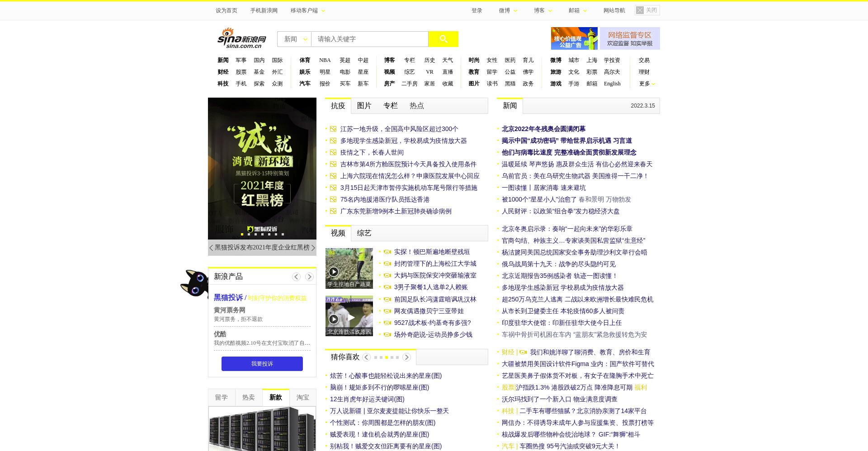Image resolution: width=868 pixels, height=451 pixels.
Task: Open the 网站导航 link
Action: pos(614,10)
